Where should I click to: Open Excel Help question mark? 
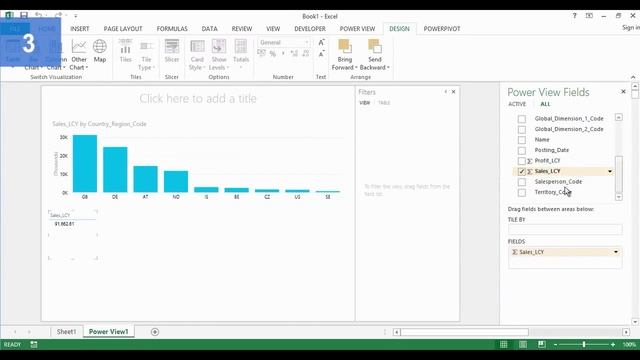click(574, 16)
